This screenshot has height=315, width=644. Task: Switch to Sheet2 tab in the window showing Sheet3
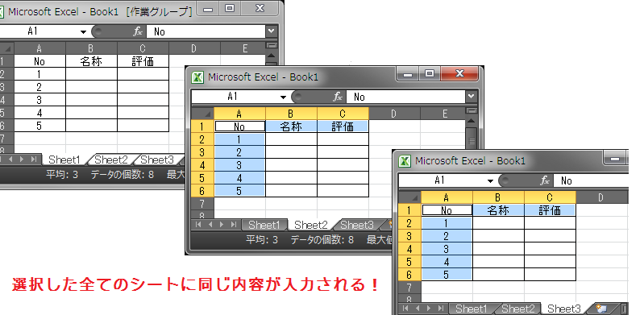pyautogui.click(x=518, y=309)
